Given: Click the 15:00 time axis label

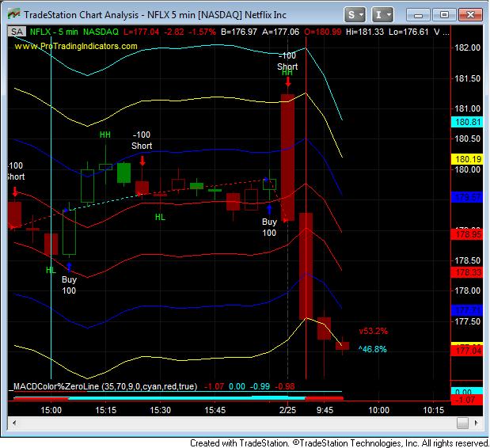Looking at the screenshot, I should coord(51,410).
